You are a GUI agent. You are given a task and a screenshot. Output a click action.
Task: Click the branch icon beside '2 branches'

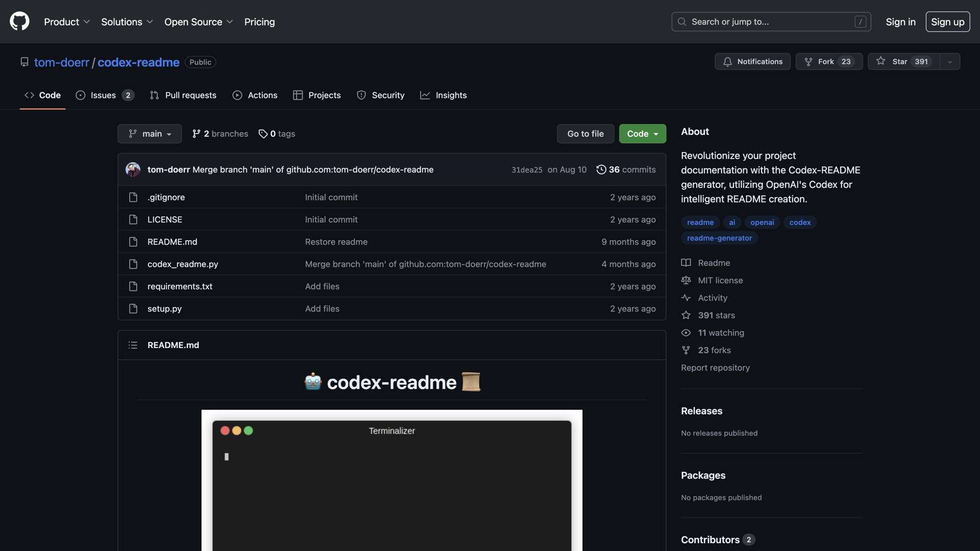[197, 133]
